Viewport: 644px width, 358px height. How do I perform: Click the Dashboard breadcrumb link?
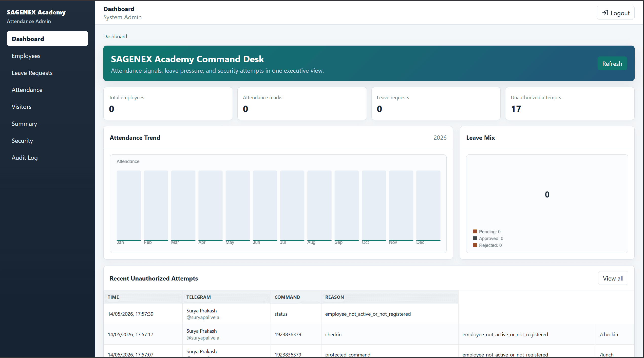(x=115, y=36)
